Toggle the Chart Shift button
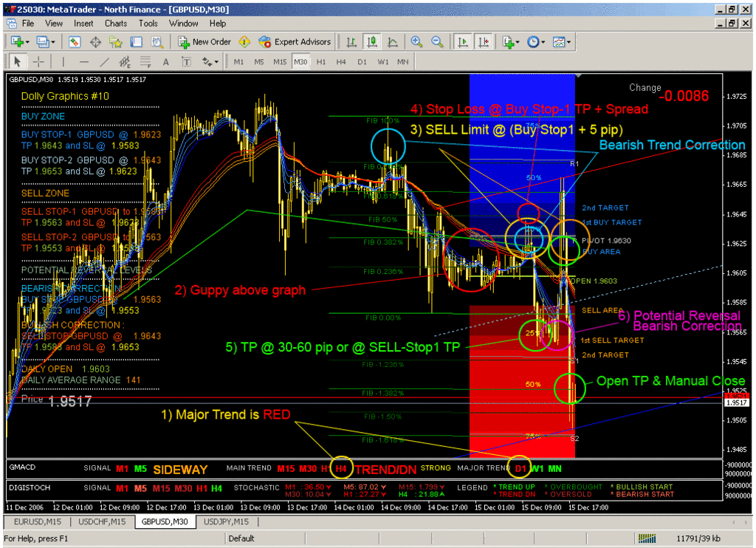756x548 pixels. coord(484,42)
